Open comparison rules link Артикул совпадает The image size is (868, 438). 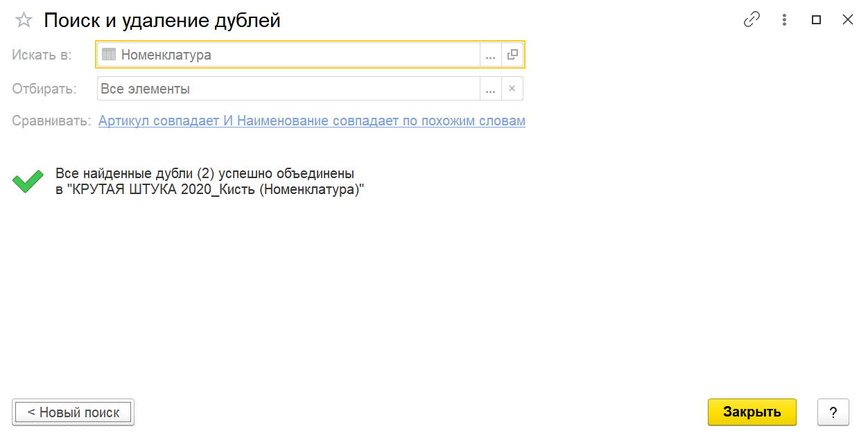(312, 121)
